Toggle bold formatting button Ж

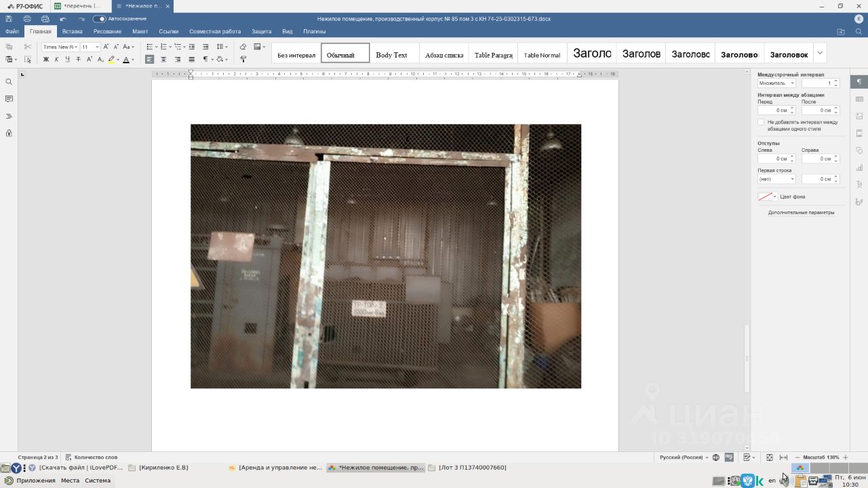coord(46,60)
